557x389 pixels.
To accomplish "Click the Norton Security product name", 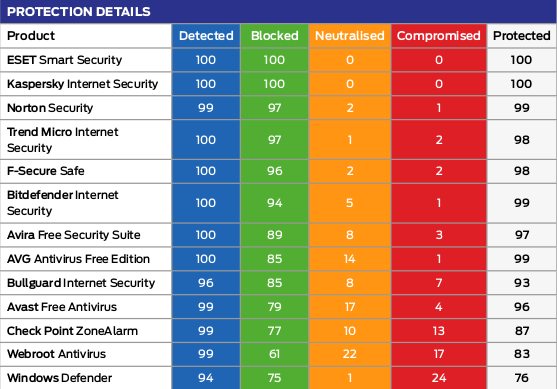I will pyautogui.click(x=50, y=108).
